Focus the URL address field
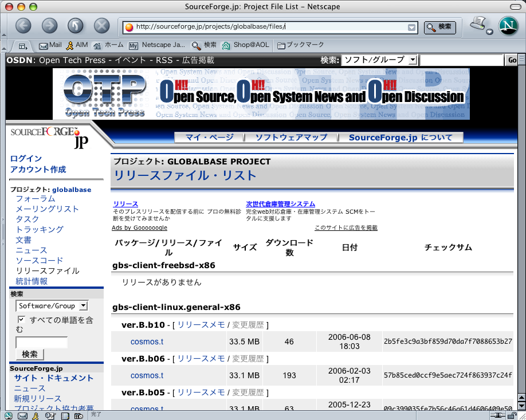This screenshot has height=420, width=526. [x=270, y=27]
